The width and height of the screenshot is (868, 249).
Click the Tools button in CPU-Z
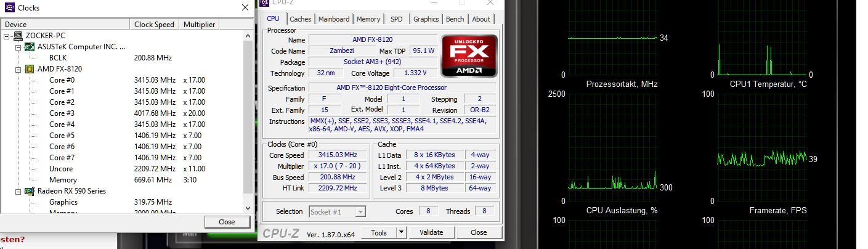(379, 232)
